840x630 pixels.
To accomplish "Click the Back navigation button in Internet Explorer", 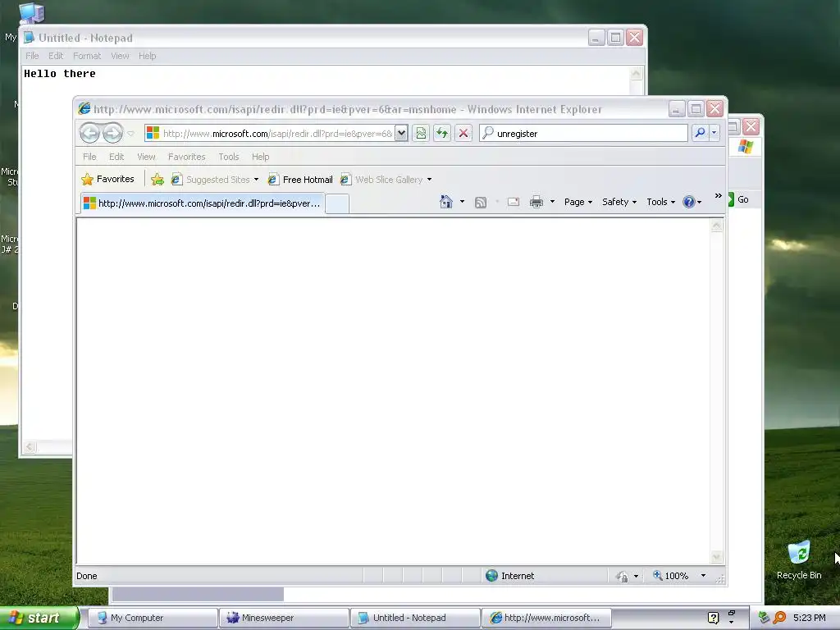I will (x=89, y=133).
